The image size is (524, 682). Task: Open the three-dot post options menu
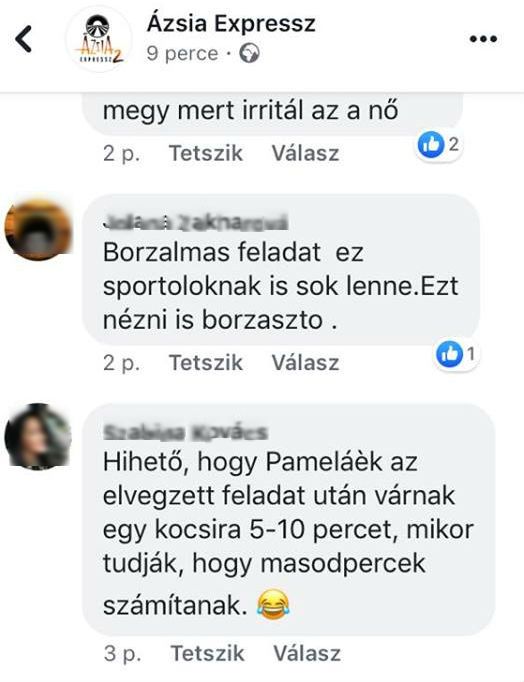(483, 39)
